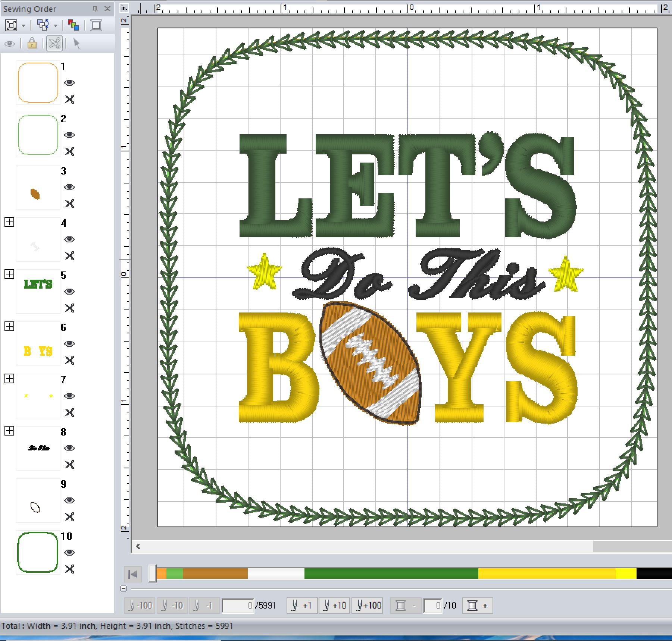
Task: Step forward one stitch with +1 button
Action: pos(302,605)
